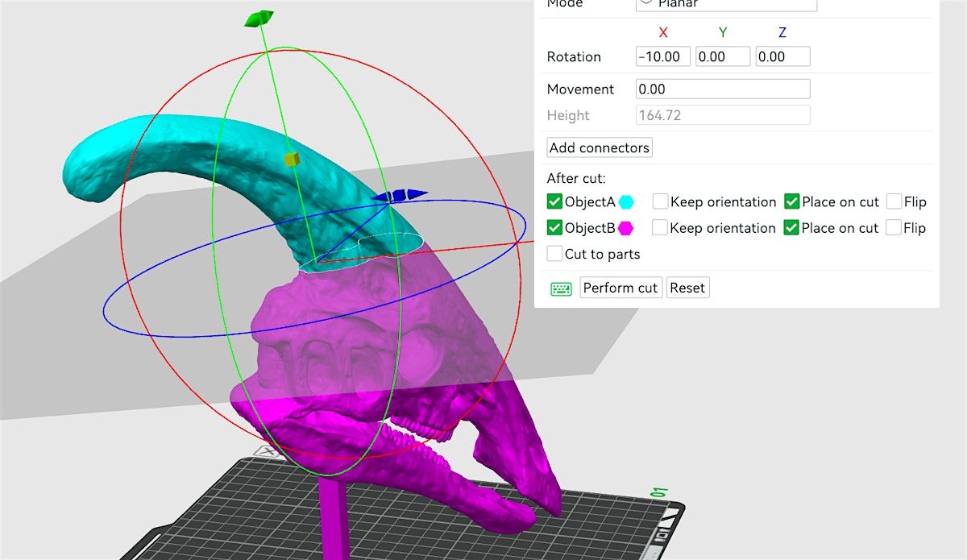Disable Place on cut for ObjectB

click(x=791, y=228)
